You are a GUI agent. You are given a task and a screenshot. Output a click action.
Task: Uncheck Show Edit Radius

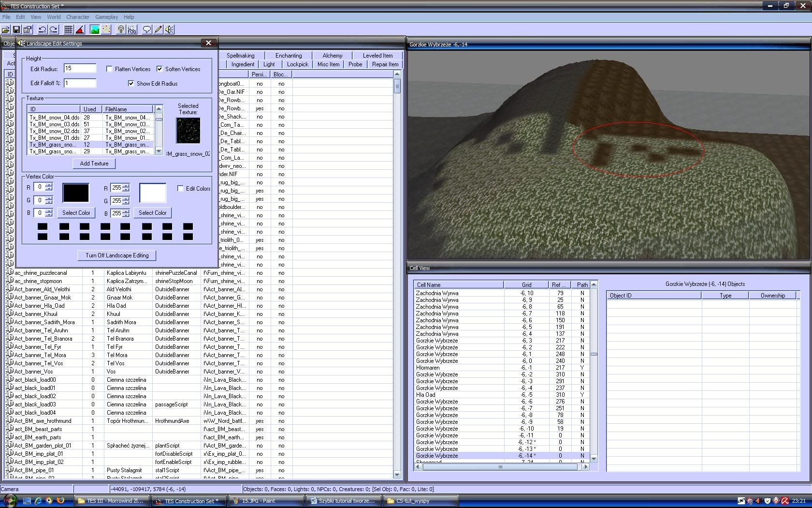[x=131, y=83]
